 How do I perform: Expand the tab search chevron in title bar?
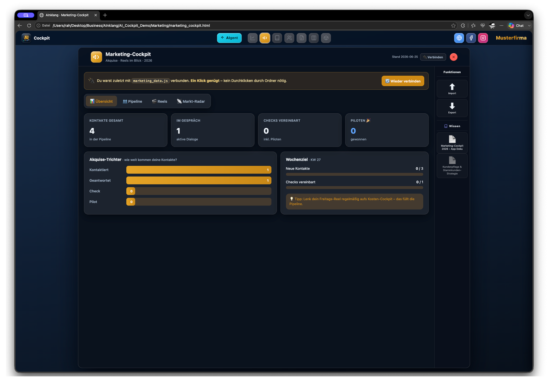[x=528, y=15]
